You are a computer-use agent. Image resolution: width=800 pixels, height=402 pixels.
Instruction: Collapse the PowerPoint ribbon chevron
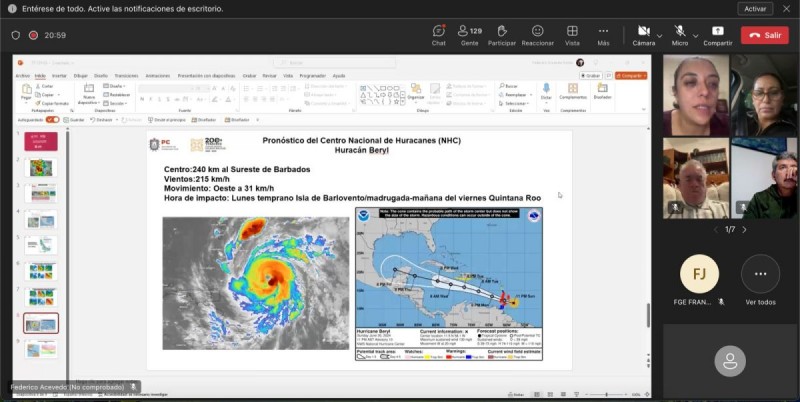pyautogui.click(x=643, y=109)
